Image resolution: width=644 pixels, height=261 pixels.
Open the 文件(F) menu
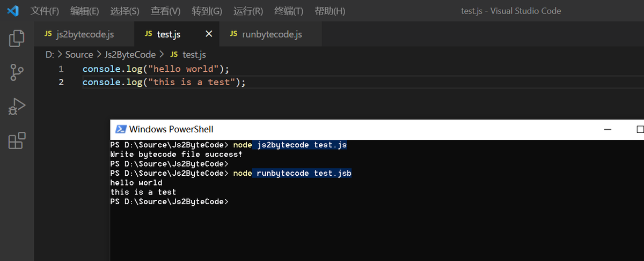coord(45,11)
